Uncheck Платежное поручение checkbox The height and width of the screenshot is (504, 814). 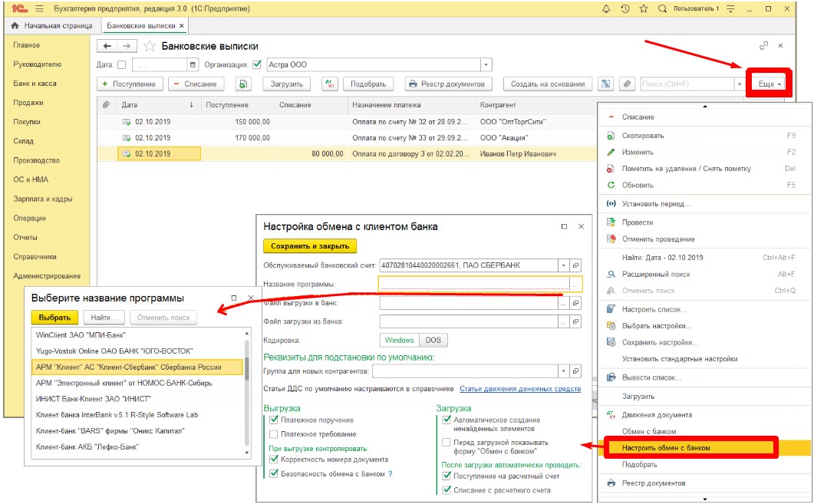[274, 420]
